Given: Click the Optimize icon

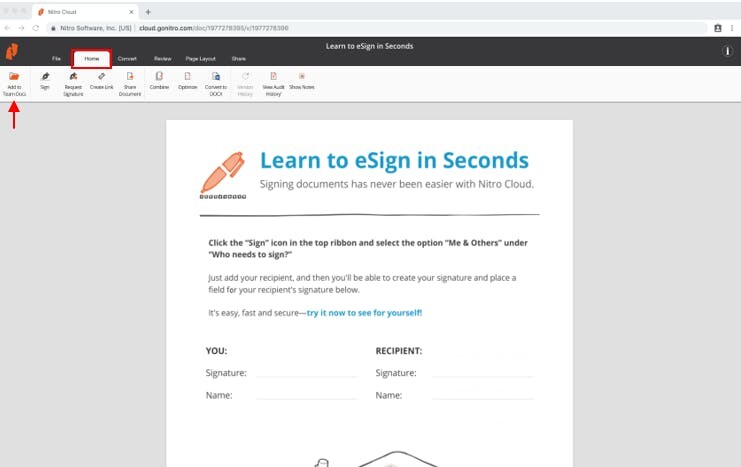Looking at the screenshot, I should [187, 77].
